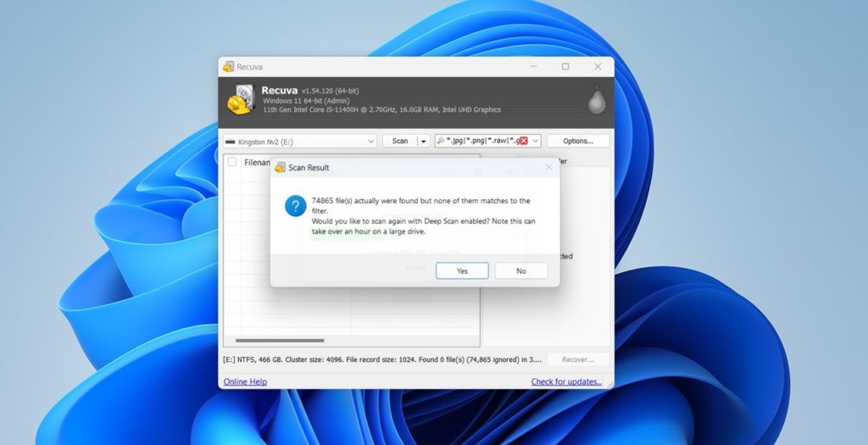Open the Kingston Nv2 (E:) drive dropdown
Viewport: 868px width, 445px height.
299,142
